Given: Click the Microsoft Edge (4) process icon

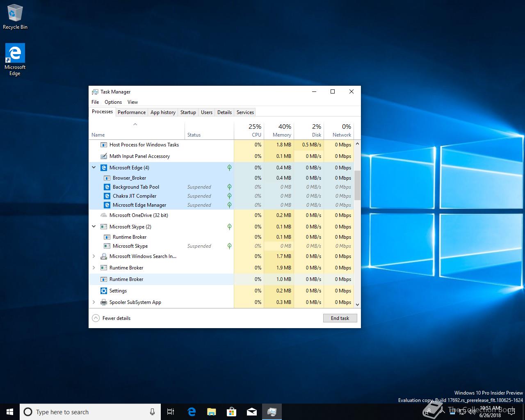Looking at the screenshot, I should pyautogui.click(x=104, y=168).
